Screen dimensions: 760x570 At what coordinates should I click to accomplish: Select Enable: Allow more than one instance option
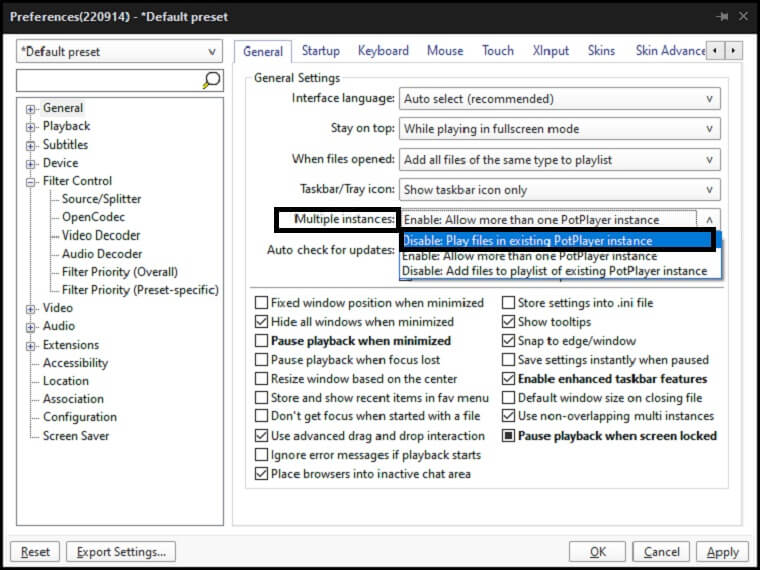click(x=560, y=256)
